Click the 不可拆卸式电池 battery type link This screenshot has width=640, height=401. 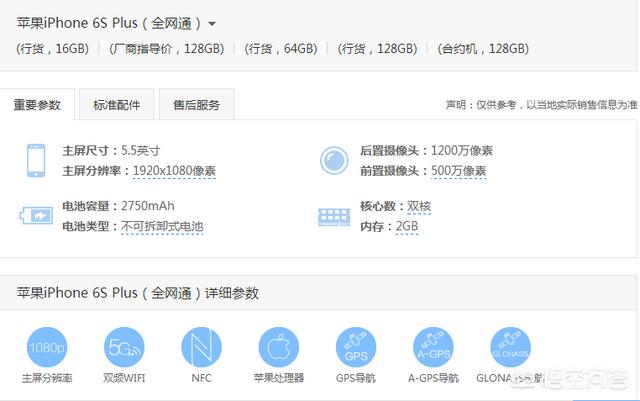(162, 226)
